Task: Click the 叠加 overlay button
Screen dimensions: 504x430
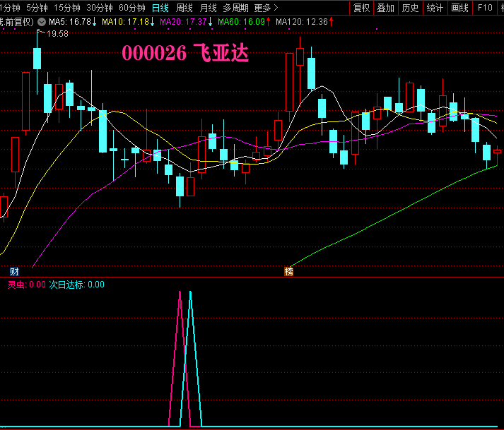Action: (x=386, y=8)
